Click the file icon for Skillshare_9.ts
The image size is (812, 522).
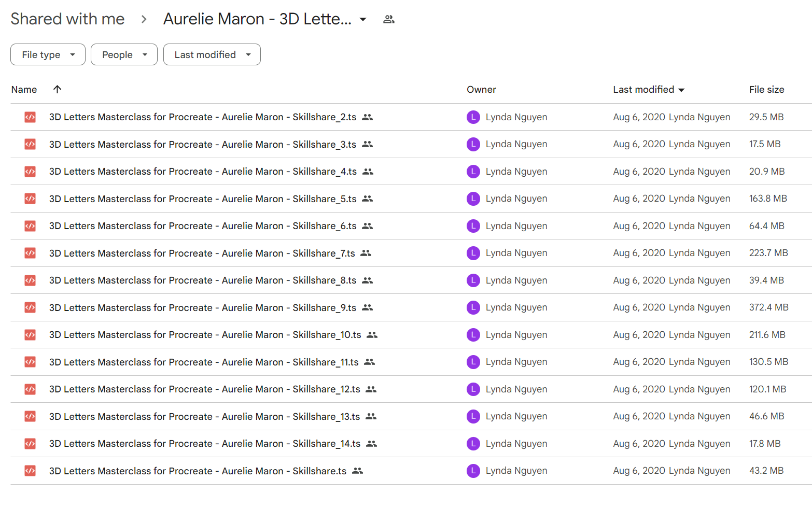click(x=30, y=307)
